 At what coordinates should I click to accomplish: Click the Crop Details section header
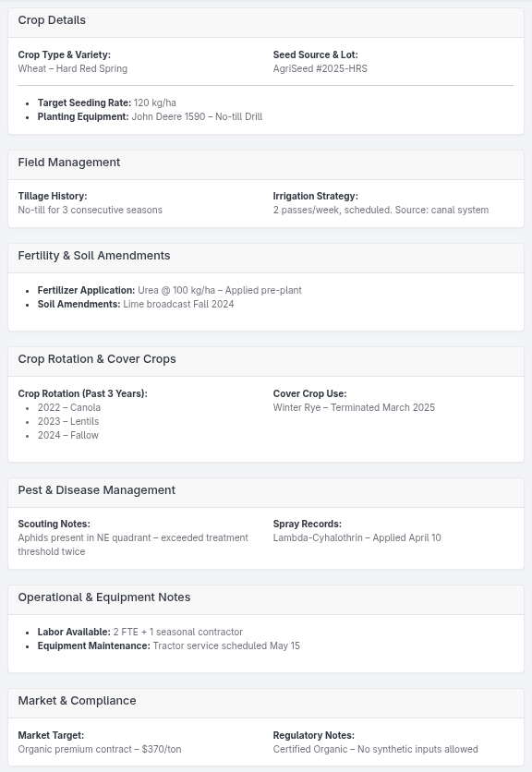(52, 20)
